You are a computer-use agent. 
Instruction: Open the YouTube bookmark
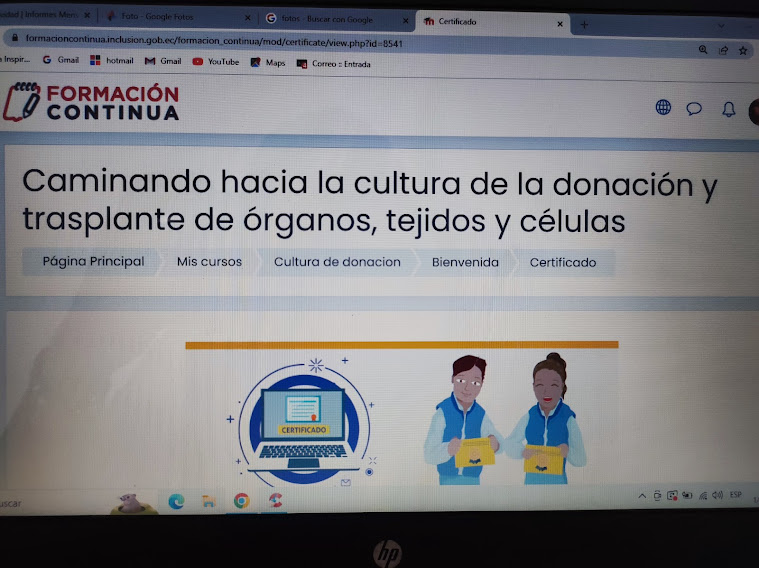[x=215, y=62]
